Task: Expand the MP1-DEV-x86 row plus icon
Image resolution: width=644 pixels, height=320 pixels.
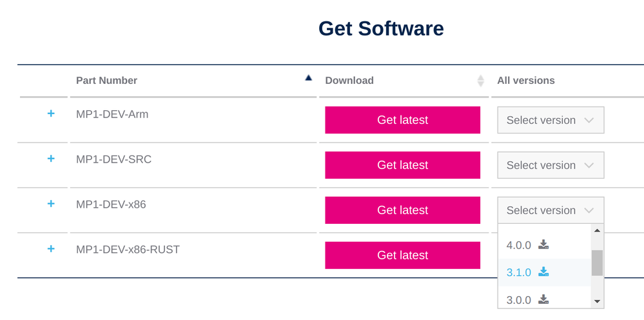Action: pos(51,204)
